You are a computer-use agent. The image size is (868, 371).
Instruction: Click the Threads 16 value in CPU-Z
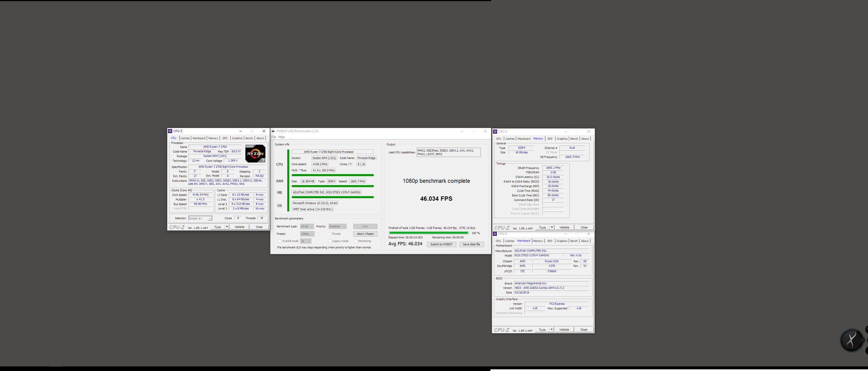click(261, 218)
